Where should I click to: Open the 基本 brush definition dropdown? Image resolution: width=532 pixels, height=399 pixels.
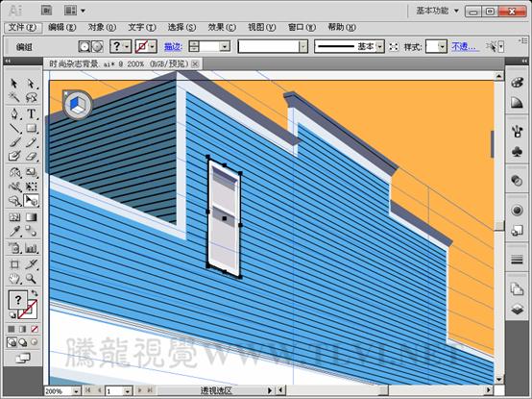click(380, 46)
